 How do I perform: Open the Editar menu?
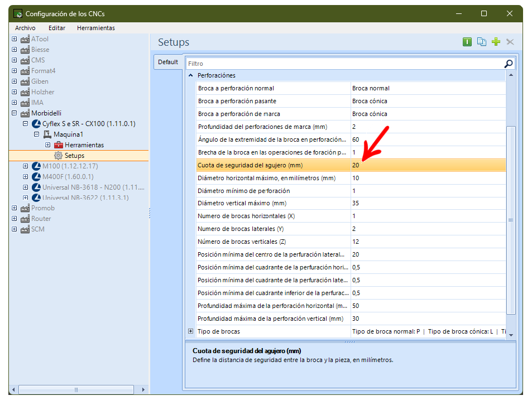click(56, 28)
